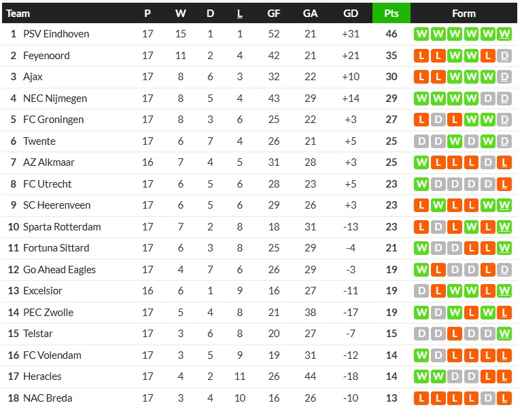The image size is (524, 420).
Task: Click the only D badge in NAC Breda's form
Action: coord(488,398)
